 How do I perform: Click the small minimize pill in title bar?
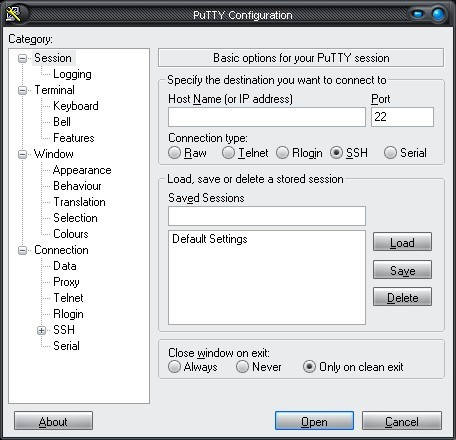[x=417, y=14]
